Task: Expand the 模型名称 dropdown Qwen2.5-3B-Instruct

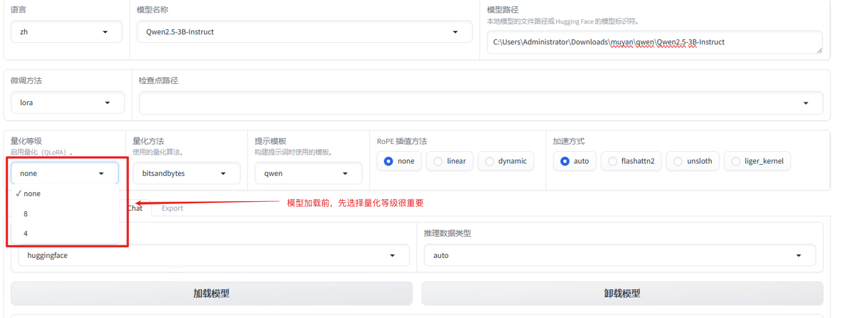Action: 304,32
